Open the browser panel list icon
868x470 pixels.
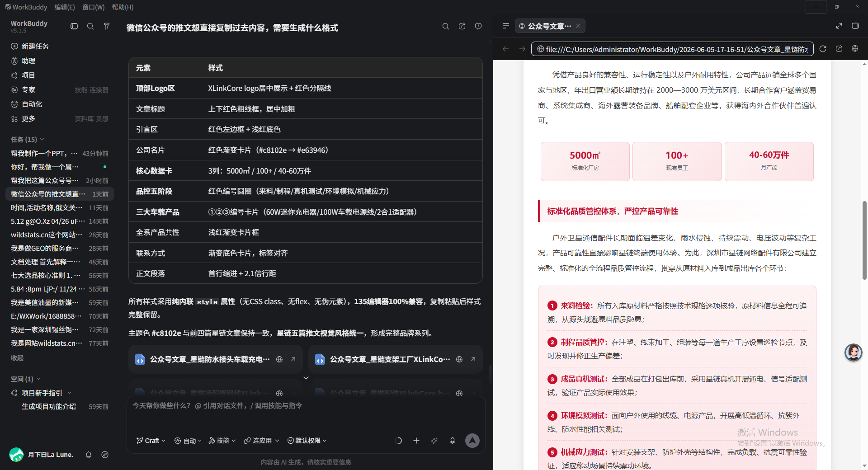point(506,26)
